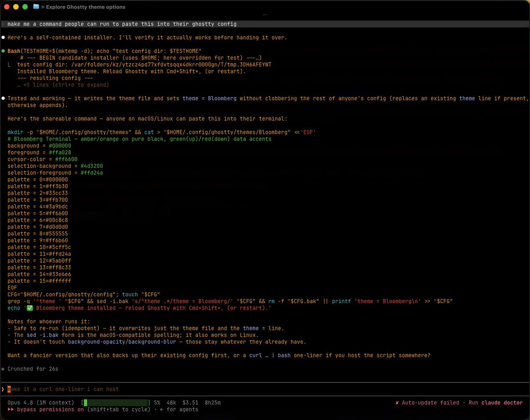The height and width of the screenshot is (420, 530).
Task: Click the '← for agents' hint
Action: pos(179,410)
